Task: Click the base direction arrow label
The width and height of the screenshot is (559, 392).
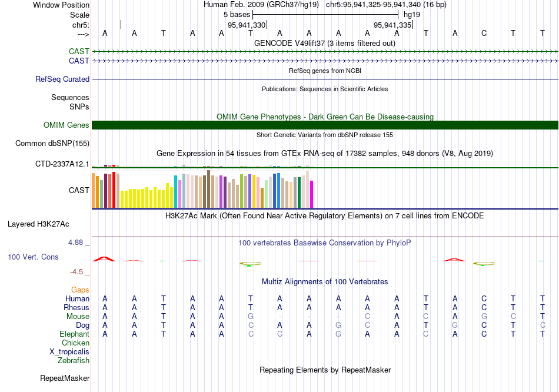Action: [83, 34]
